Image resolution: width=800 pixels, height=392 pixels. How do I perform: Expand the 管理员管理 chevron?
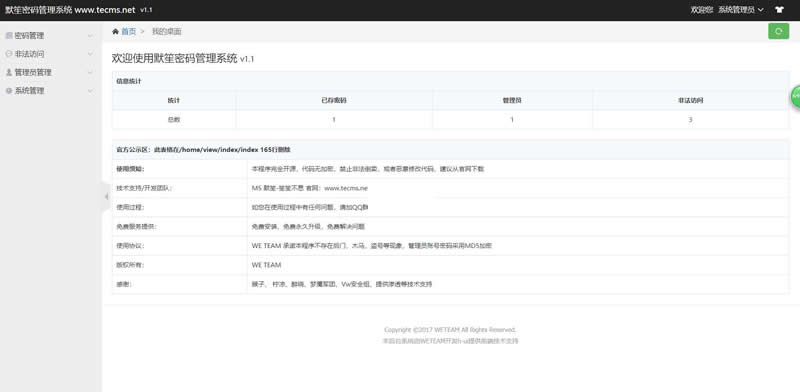tap(90, 73)
